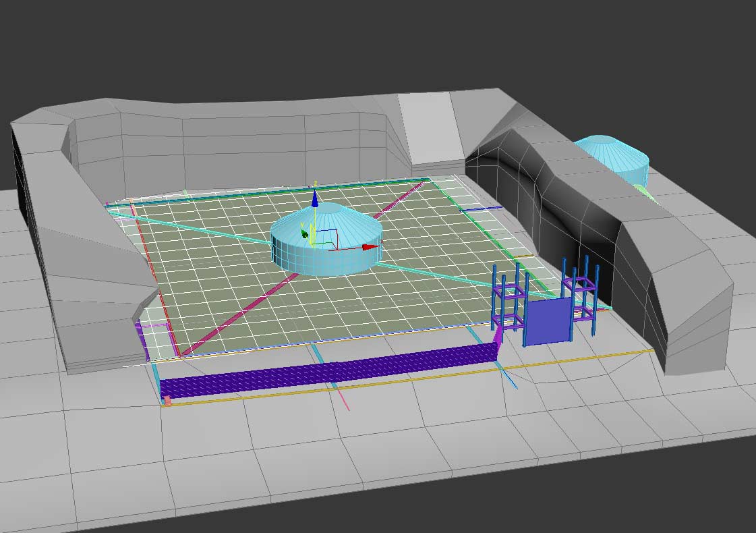
Task: Select the blue square gate panel
Action: [546, 322]
